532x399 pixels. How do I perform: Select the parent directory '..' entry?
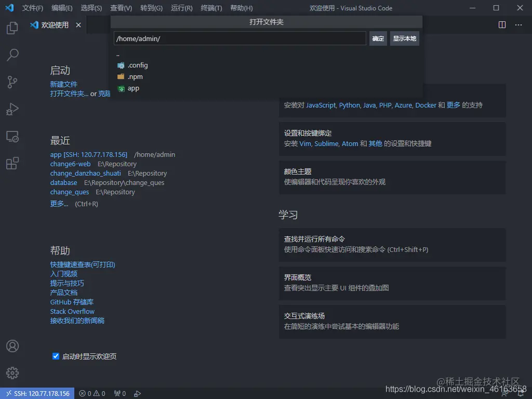click(267, 55)
